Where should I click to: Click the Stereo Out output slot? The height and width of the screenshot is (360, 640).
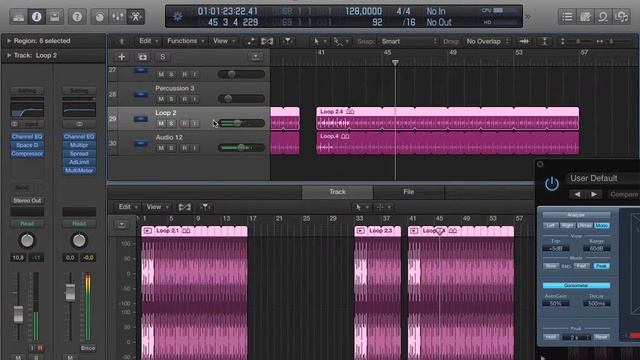coord(27,200)
